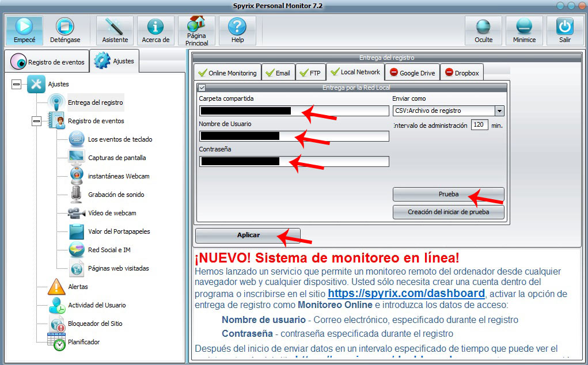Select the Ajustes tab
Image resolution: width=588 pixels, height=365 pixels.
pyautogui.click(x=114, y=60)
